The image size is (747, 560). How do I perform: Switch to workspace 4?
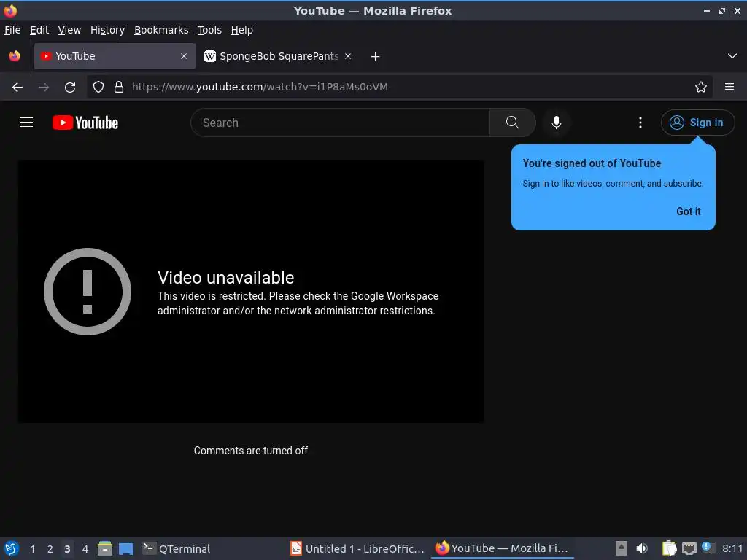click(x=85, y=549)
